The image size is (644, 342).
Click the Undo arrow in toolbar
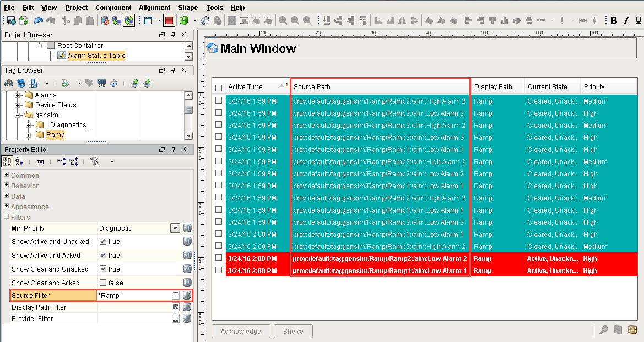(x=39, y=20)
